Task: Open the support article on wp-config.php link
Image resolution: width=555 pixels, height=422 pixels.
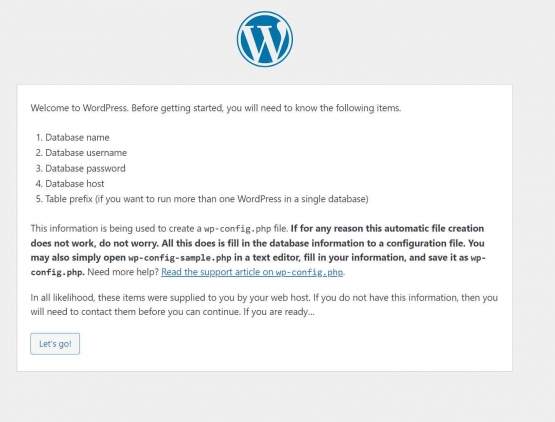Action: (x=252, y=272)
